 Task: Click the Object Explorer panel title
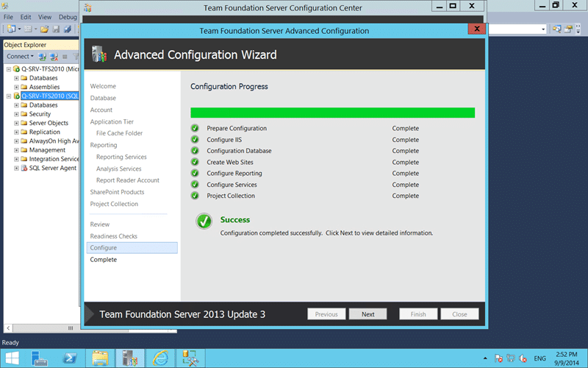pyautogui.click(x=25, y=45)
